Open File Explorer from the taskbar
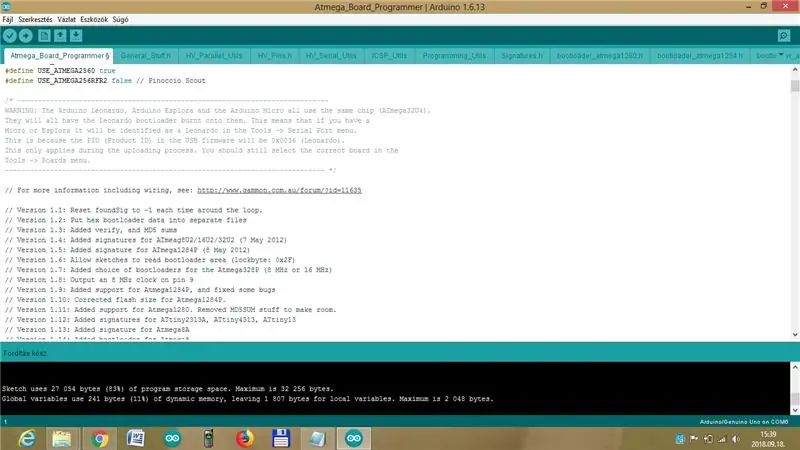800x450 pixels. point(62,438)
